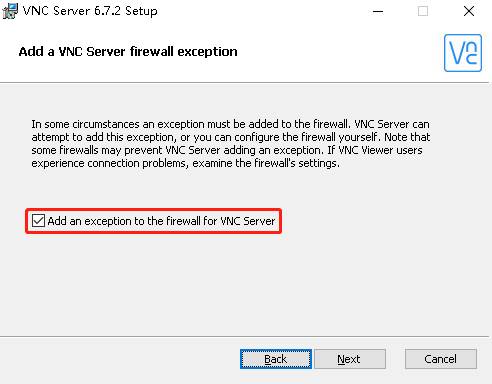This screenshot has height=384, width=492.
Task: Toggle via 'Add an exception to the firewall' label
Action: [161, 221]
